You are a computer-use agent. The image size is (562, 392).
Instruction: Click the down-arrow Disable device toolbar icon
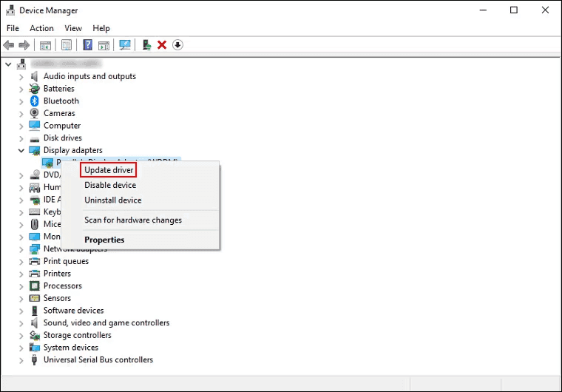pos(177,45)
